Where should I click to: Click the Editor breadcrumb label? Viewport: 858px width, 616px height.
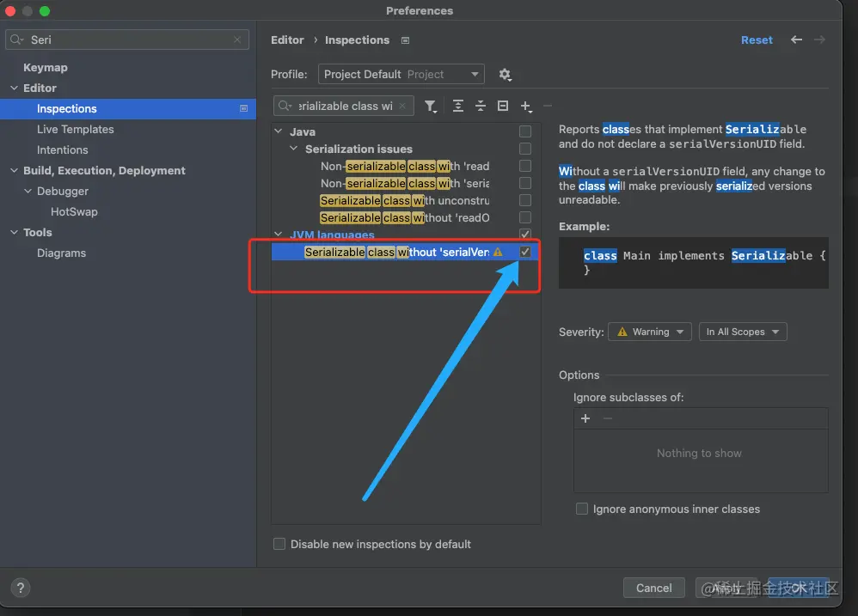[287, 40]
